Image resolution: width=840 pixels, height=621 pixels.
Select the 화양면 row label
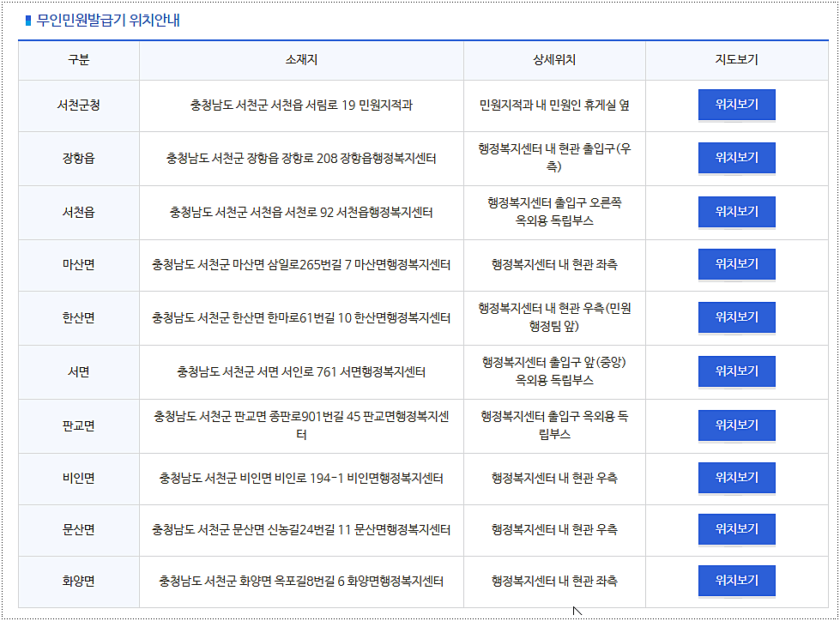tap(79, 581)
